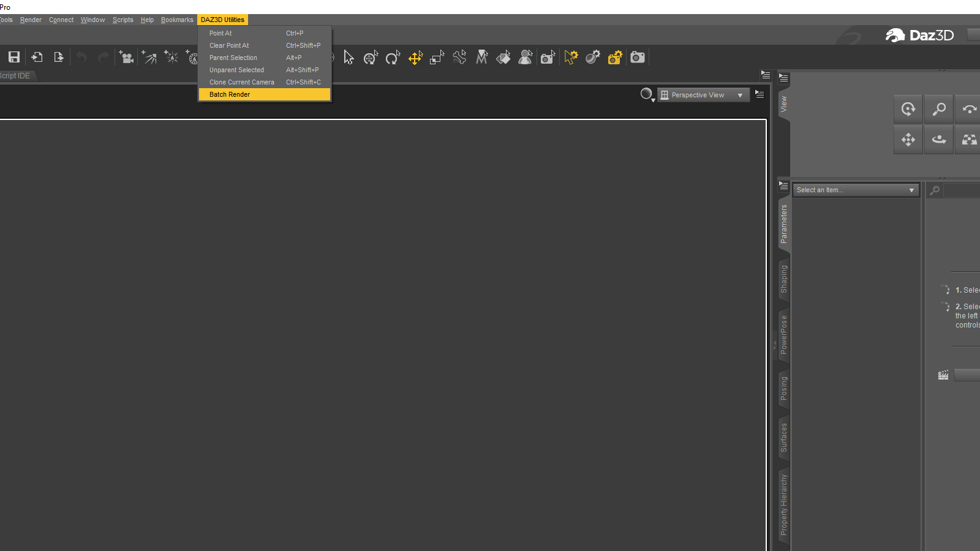Open the Select an Item dropdown

[856, 190]
